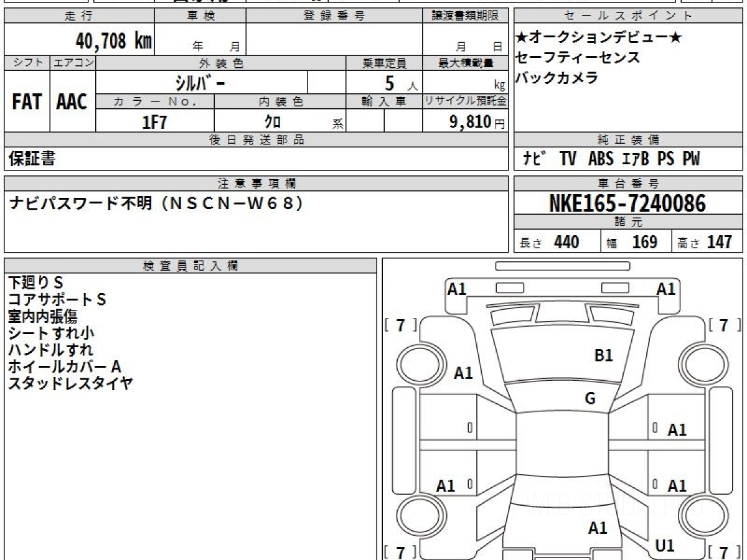The height and width of the screenshot is (560, 747).
Task: Select TV in the equipment list
Action: click(x=568, y=159)
